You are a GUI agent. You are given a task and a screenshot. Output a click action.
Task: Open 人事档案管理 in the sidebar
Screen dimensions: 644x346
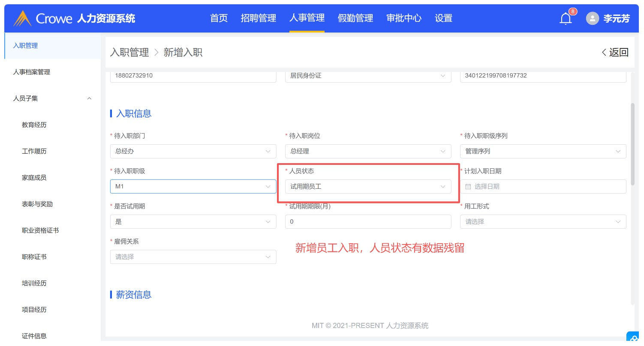coord(32,72)
